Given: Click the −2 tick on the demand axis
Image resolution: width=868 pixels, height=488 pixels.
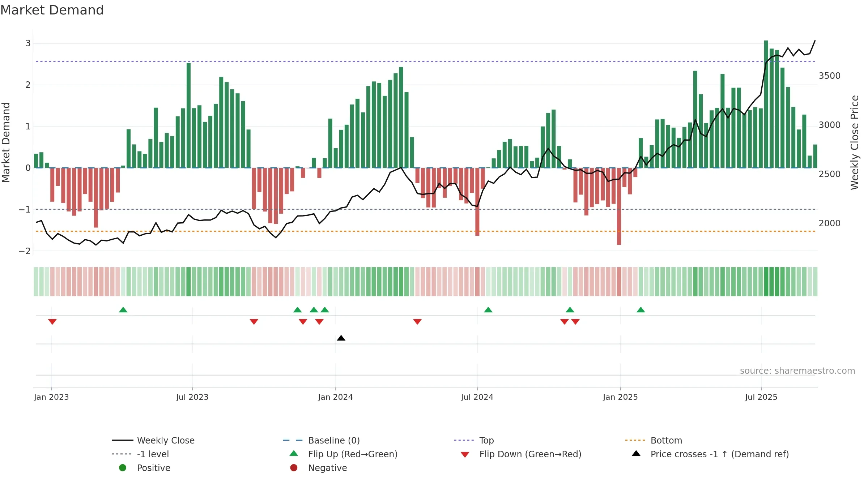Looking at the screenshot, I should [x=25, y=251].
